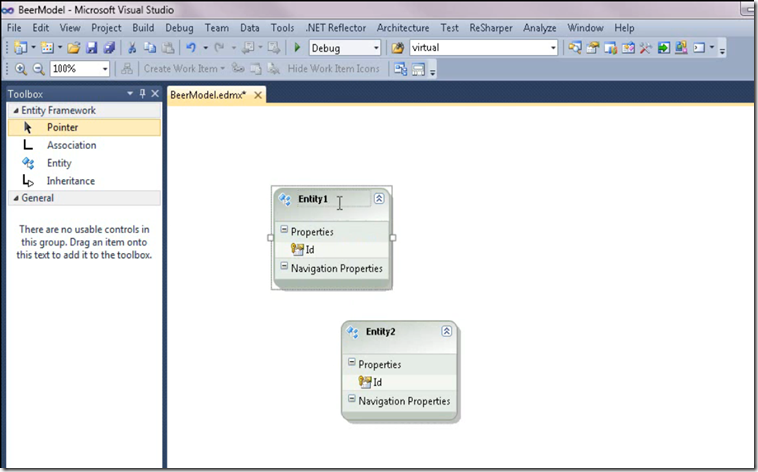Open the 100% zoom level dropdown
The width and height of the screenshot is (758, 472).
[x=105, y=69]
